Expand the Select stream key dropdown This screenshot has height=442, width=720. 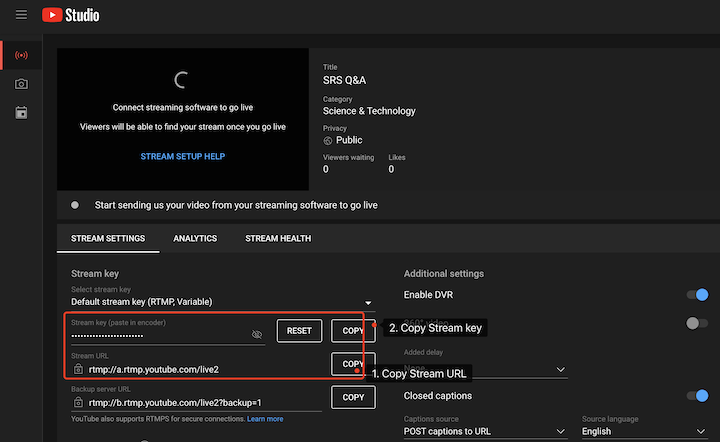pyautogui.click(x=221, y=302)
